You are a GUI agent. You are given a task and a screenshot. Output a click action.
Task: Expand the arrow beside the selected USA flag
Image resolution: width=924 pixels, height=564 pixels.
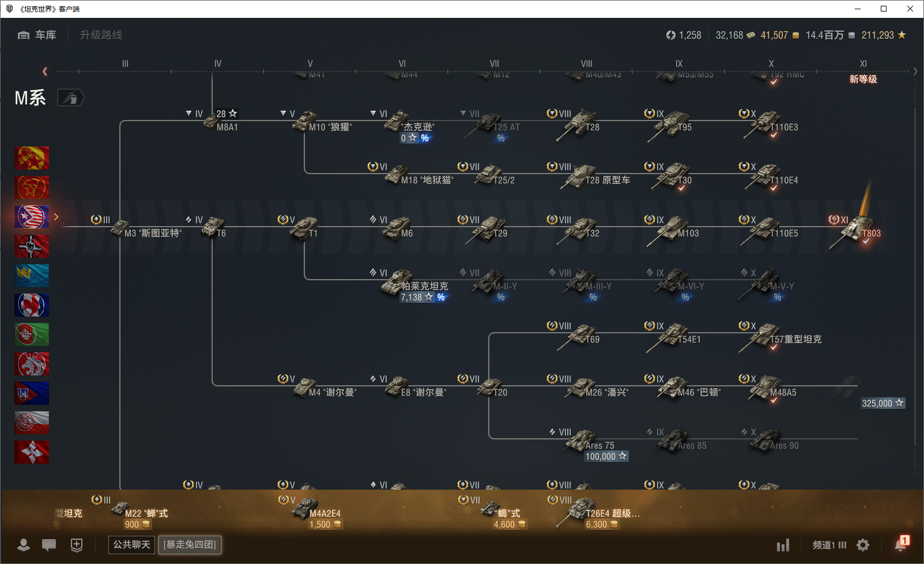(x=56, y=217)
